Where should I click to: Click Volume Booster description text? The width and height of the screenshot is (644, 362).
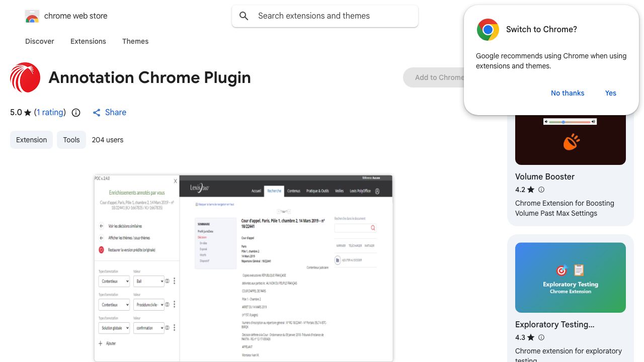[565, 208]
